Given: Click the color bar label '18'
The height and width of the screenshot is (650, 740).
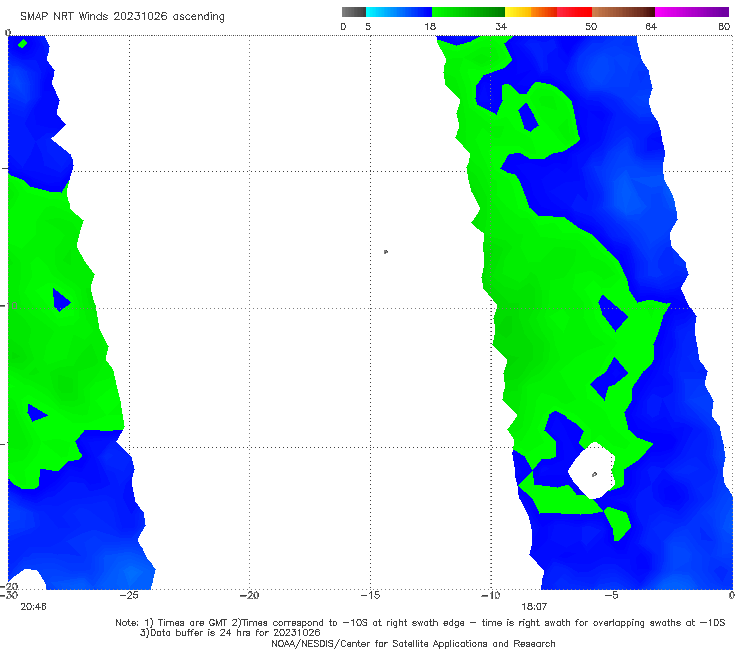Looking at the screenshot, I should 430,27.
